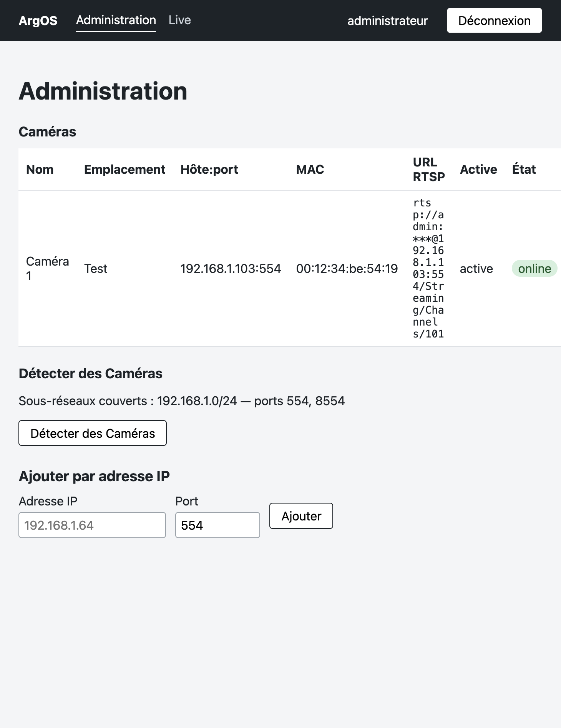Screen dimensions: 561x728
Task: Click the Active column header
Action: 478,170
